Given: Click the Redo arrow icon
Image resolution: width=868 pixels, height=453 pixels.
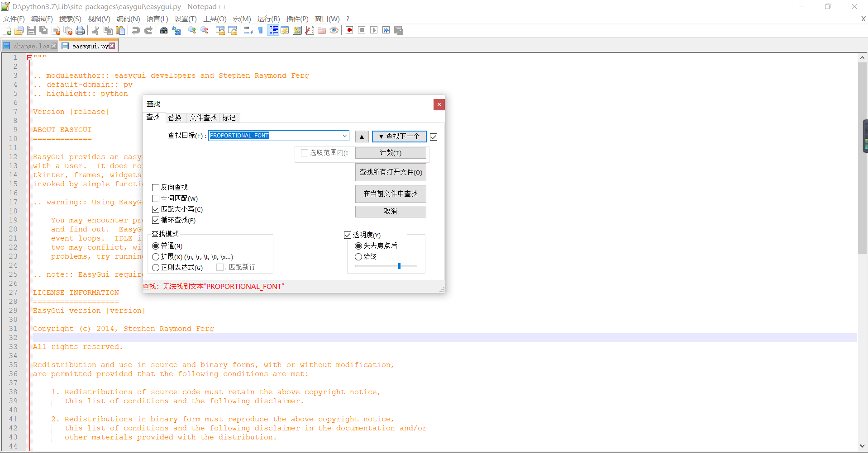Looking at the screenshot, I should pyautogui.click(x=148, y=30).
